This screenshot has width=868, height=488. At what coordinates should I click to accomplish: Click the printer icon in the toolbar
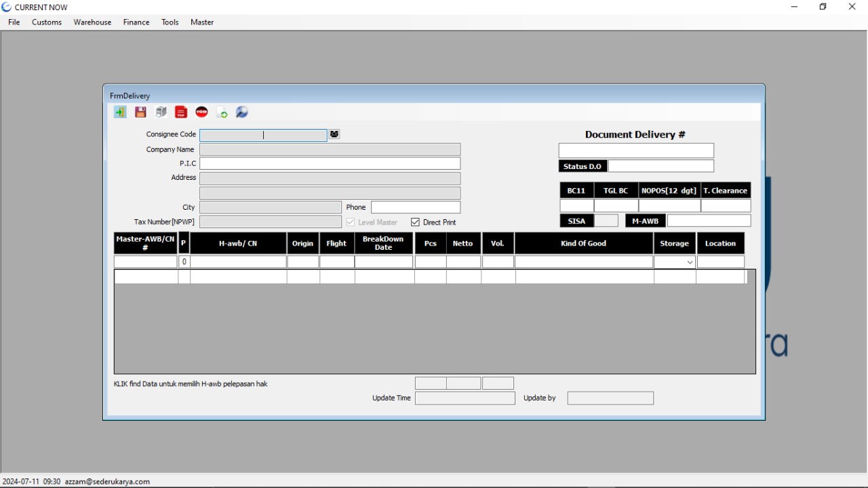point(161,113)
